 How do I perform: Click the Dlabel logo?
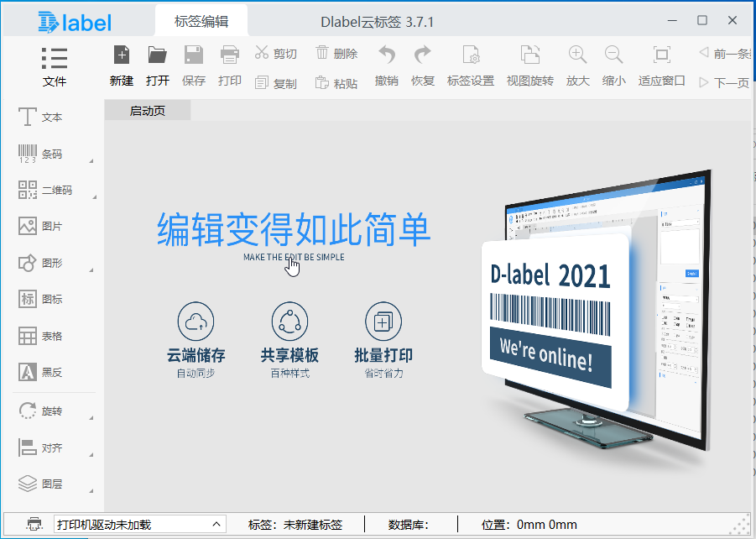click(x=75, y=22)
